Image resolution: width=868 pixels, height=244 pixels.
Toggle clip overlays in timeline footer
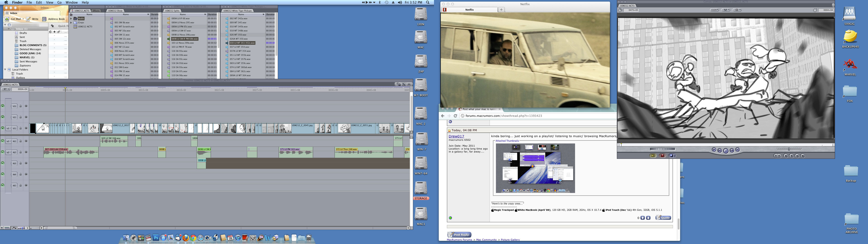[14, 228]
